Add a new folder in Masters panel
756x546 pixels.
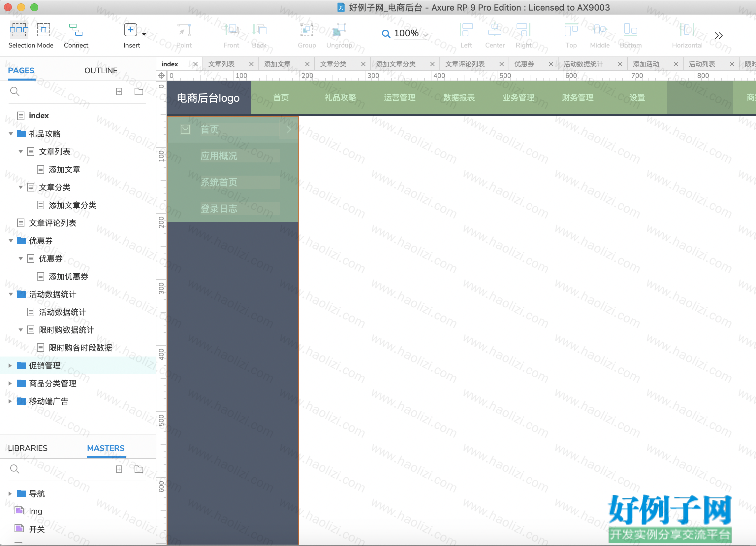(139, 469)
